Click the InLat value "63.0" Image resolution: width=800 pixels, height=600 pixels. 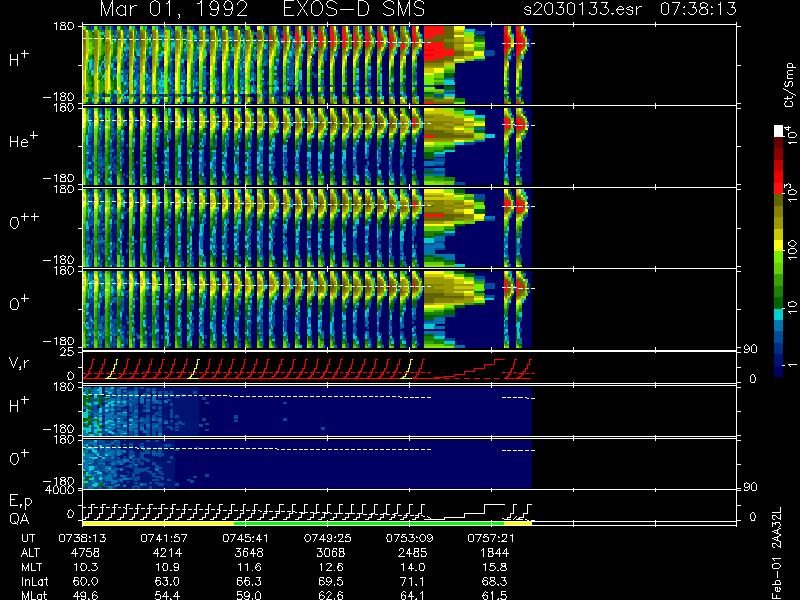point(167,582)
